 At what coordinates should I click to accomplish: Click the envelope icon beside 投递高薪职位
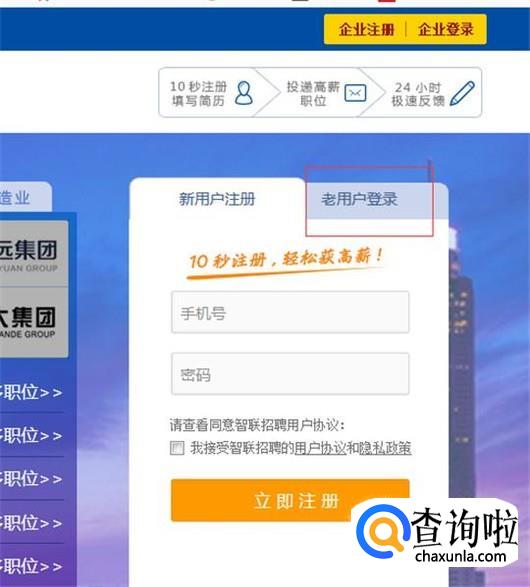(x=355, y=93)
